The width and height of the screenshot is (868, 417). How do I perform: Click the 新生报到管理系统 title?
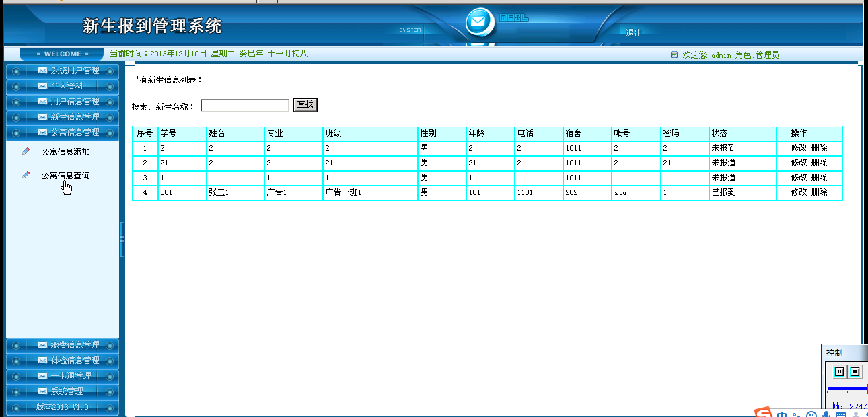click(x=152, y=26)
